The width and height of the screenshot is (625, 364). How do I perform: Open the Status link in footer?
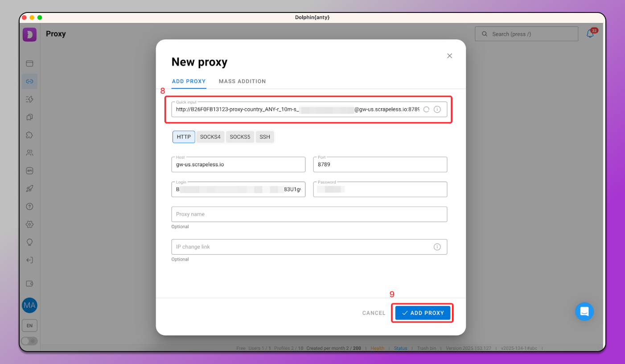(x=401, y=348)
